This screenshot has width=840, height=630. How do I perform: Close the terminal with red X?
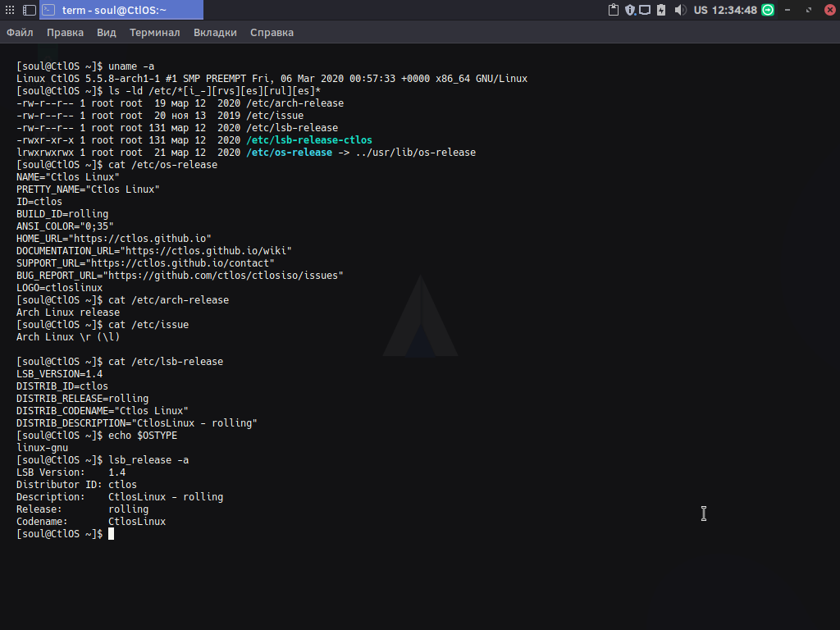click(x=830, y=10)
